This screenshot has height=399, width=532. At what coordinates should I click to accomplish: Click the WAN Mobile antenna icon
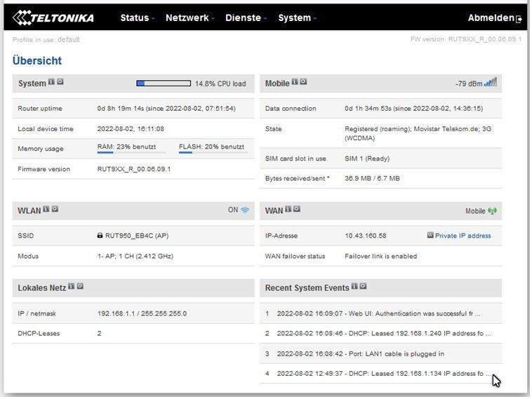[492, 211]
